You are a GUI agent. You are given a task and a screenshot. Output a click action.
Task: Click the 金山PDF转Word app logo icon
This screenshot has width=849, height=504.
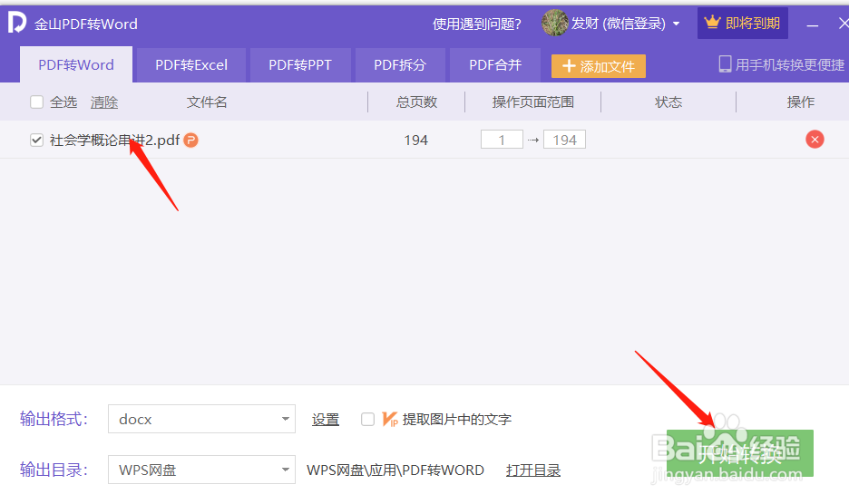[17, 23]
